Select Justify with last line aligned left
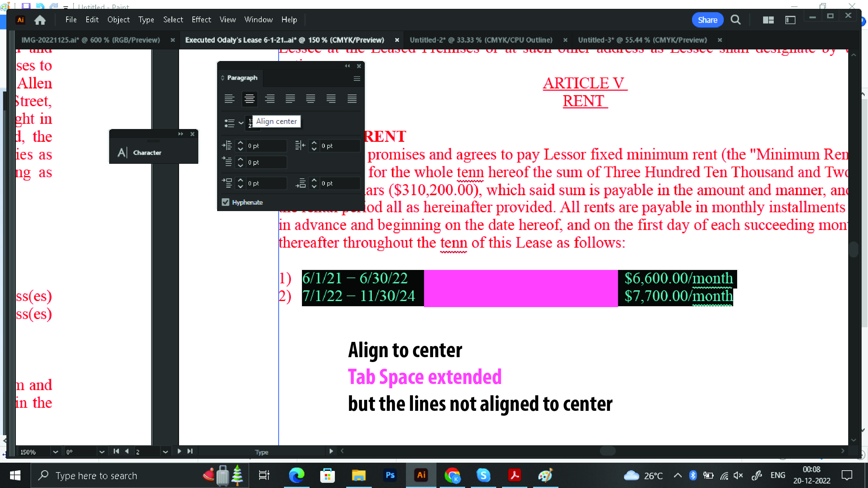This screenshot has width=868, height=488. 290,99
